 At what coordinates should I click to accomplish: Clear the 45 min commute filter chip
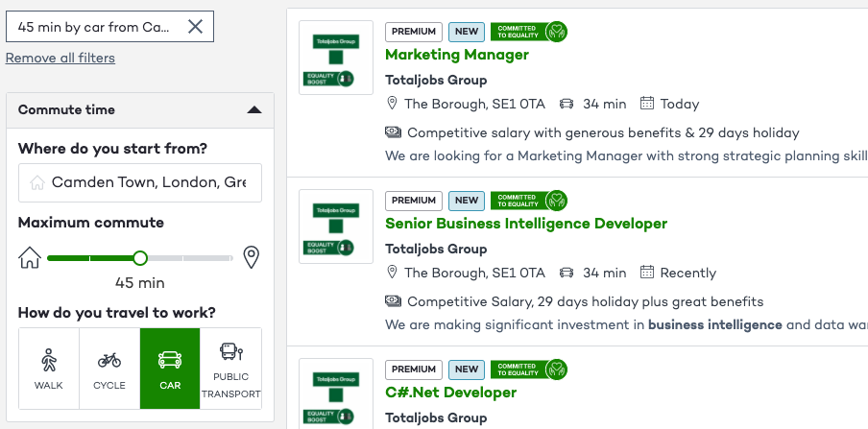[195, 27]
